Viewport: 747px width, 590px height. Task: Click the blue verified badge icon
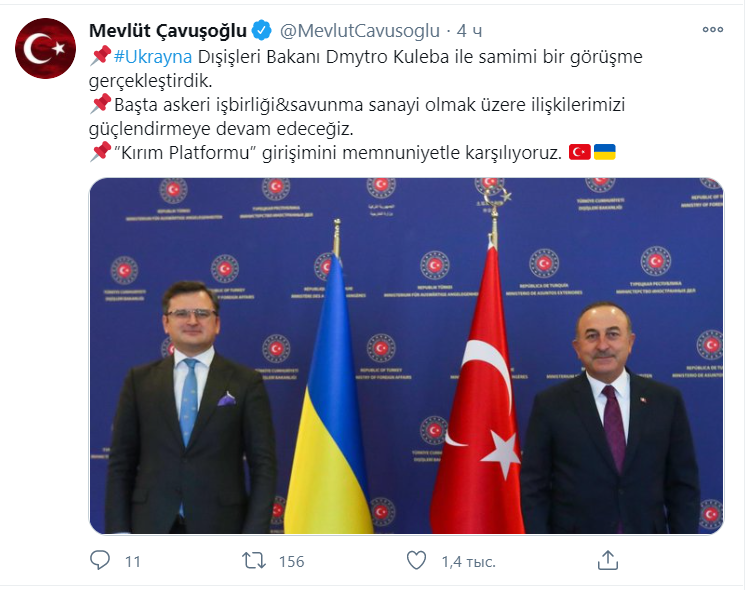pyautogui.click(x=262, y=31)
